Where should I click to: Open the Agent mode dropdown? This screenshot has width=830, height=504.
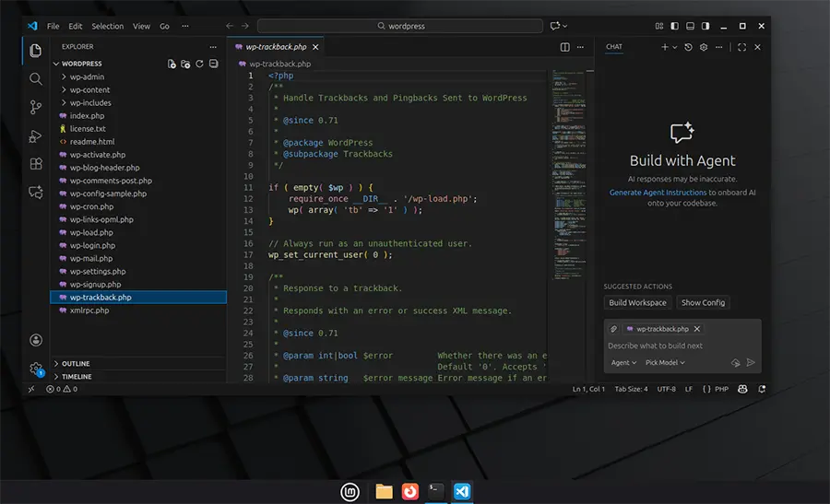(x=623, y=362)
